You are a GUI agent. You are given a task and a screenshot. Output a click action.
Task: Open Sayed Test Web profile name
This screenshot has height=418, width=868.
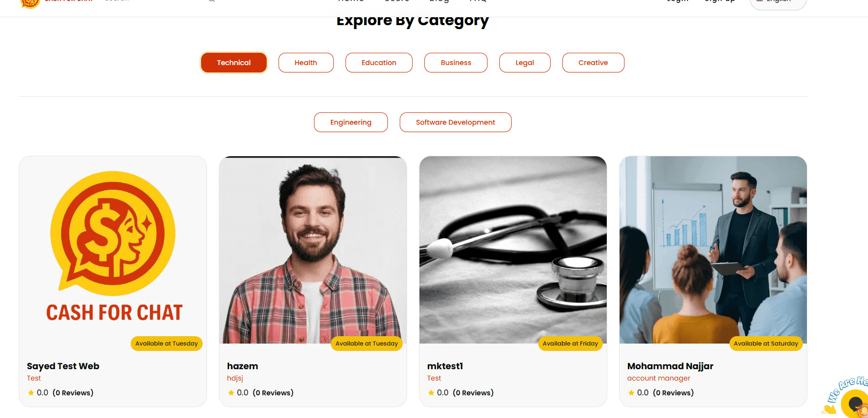pyautogui.click(x=63, y=366)
